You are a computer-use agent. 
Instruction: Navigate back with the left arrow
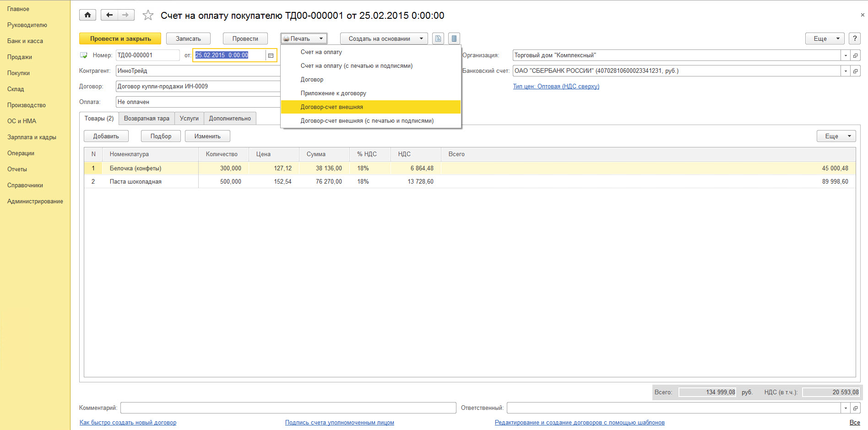pos(109,15)
